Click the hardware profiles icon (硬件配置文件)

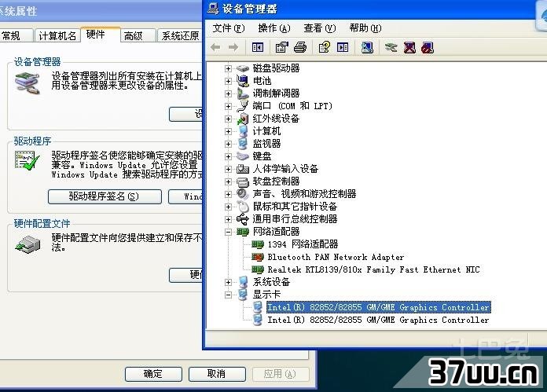28,244
